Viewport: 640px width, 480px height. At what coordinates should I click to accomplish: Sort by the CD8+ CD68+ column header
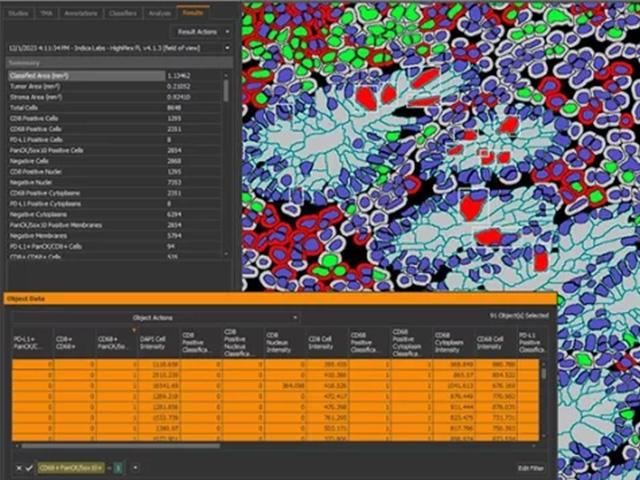[x=74, y=343]
